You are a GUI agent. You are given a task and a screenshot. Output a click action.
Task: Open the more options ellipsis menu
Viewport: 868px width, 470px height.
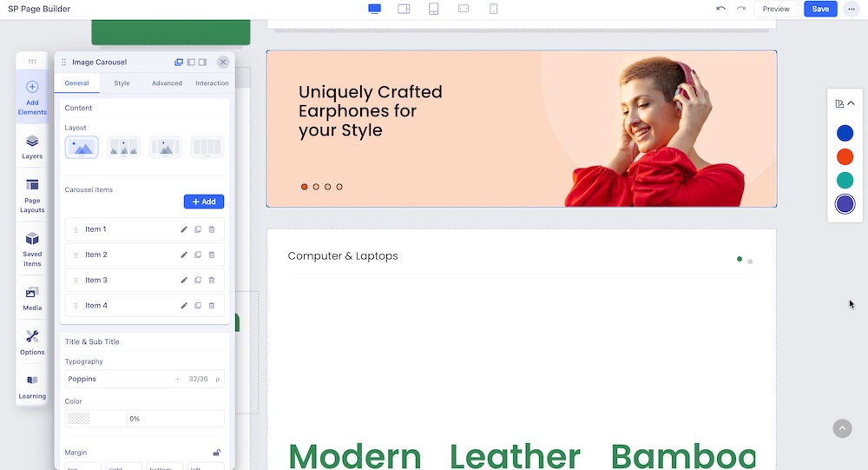coord(851,9)
